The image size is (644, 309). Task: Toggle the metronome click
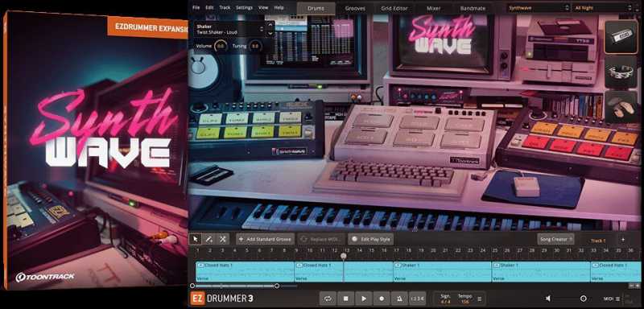coord(399,299)
